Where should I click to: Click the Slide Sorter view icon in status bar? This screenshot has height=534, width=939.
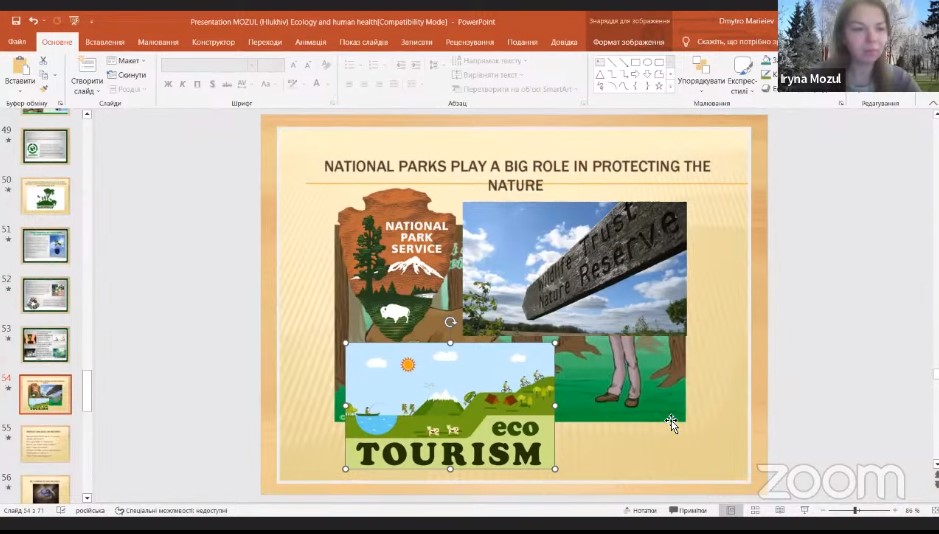pos(755,510)
